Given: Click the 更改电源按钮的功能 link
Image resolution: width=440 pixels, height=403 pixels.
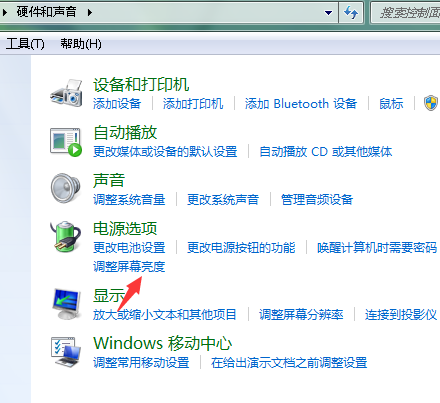Looking at the screenshot, I should click(x=241, y=248).
